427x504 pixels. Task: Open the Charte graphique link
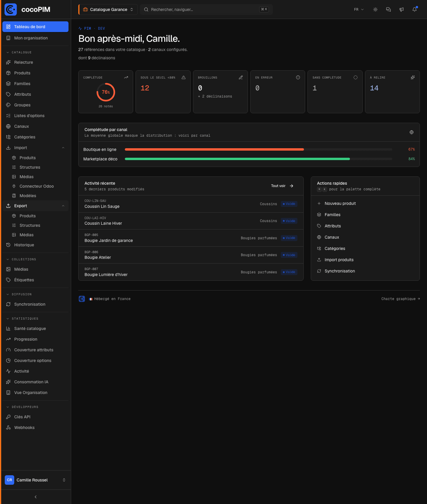pos(401,299)
